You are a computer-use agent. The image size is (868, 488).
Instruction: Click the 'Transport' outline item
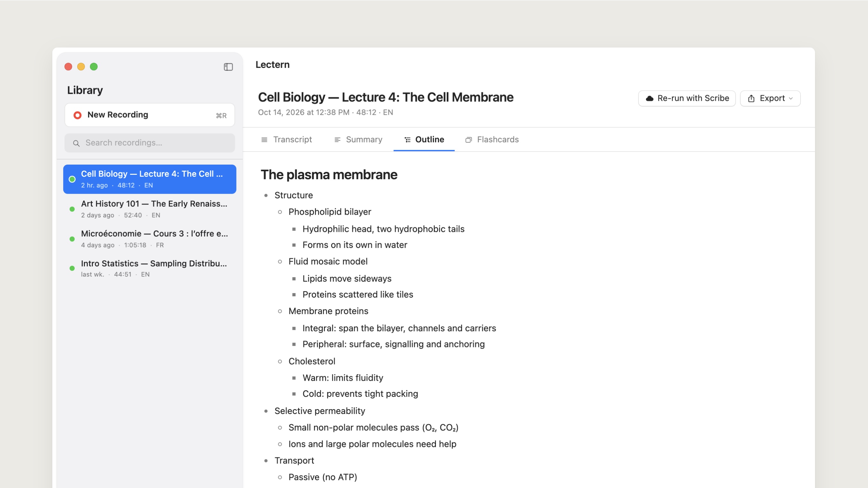pyautogui.click(x=294, y=461)
